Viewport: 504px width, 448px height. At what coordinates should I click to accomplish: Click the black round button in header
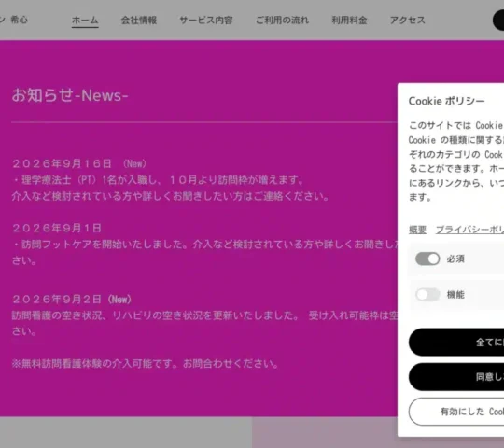tap(498, 21)
